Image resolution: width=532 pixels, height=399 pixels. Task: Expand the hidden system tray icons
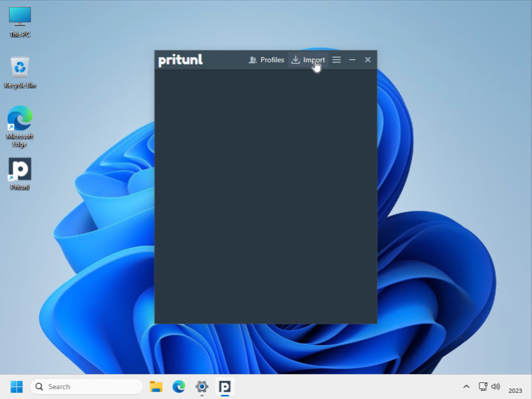(467, 387)
